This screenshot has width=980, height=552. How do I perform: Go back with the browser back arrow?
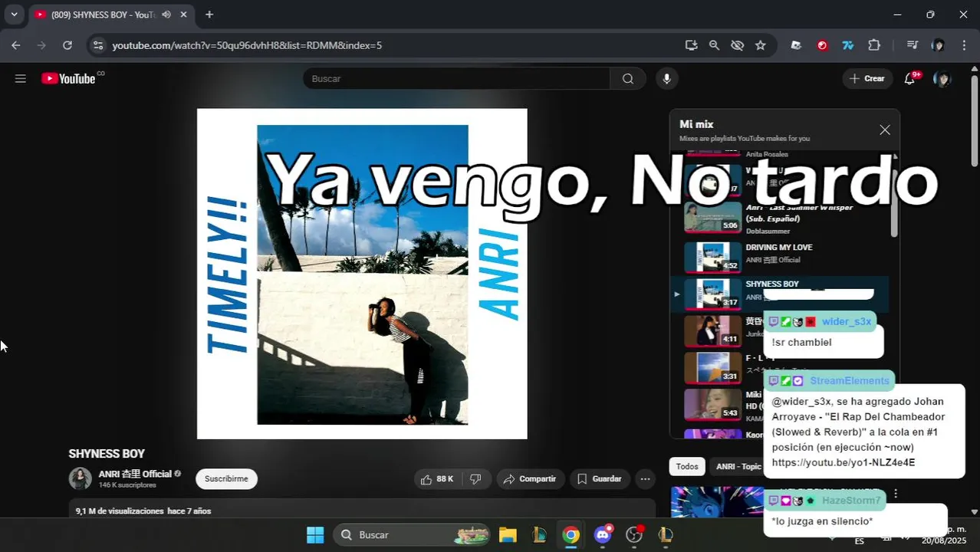pos(16,45)
